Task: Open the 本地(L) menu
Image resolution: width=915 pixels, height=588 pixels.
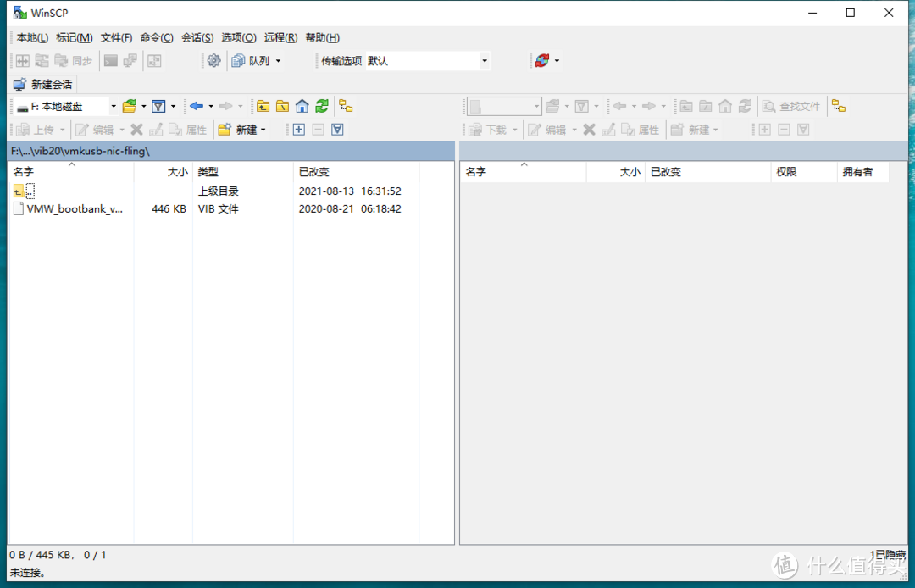Action: tap(32, 37)
